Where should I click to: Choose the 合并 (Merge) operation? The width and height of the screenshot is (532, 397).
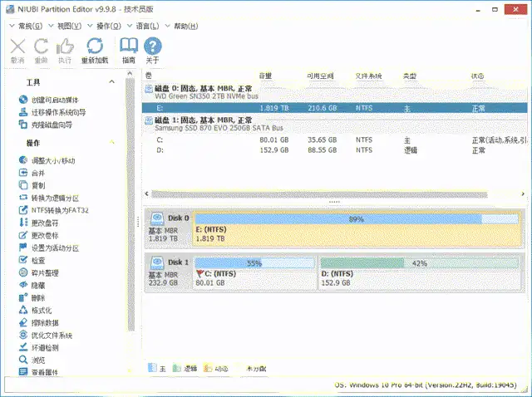pyautogui.click(x=32, y=174)
